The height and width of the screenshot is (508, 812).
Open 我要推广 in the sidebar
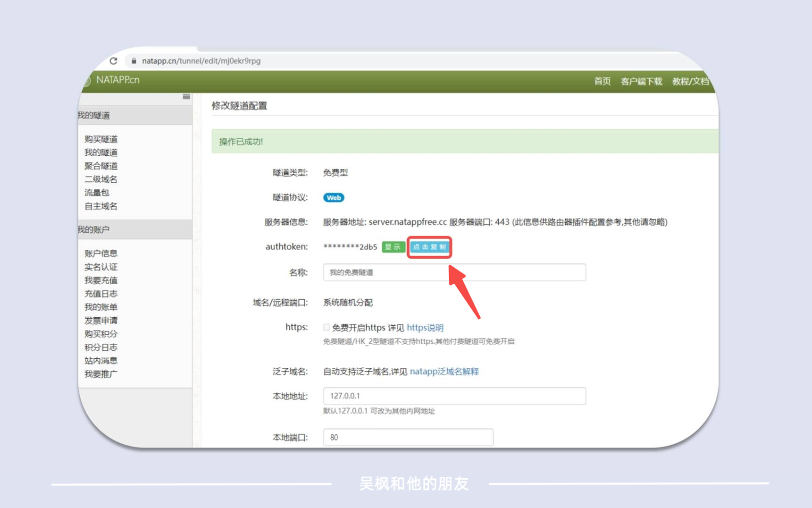(101, 374)
